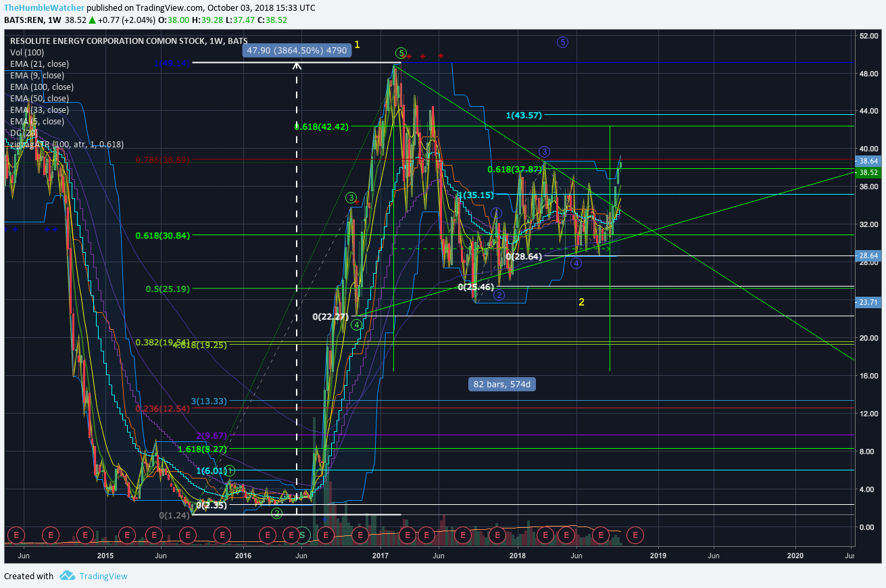Viewport: 886px width, 588px height.
Task: Select the EMA (50, close) indicator legend
Action: coord(39,98)
